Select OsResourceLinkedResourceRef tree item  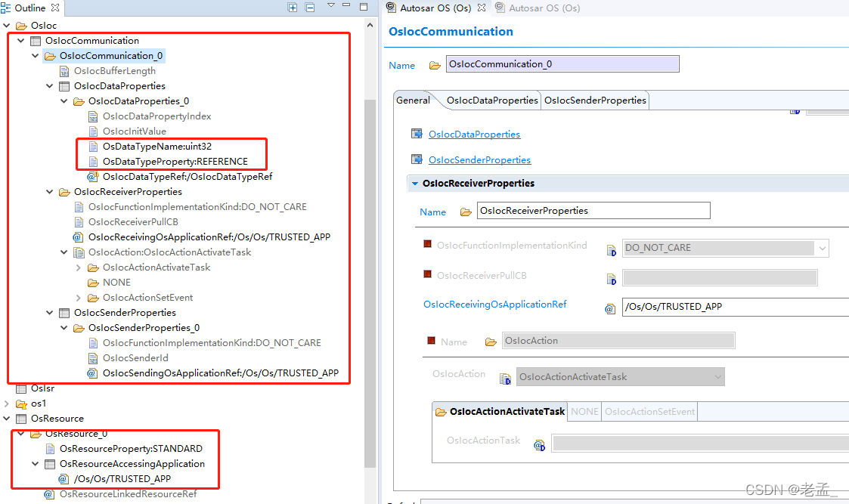coord(129,493)
